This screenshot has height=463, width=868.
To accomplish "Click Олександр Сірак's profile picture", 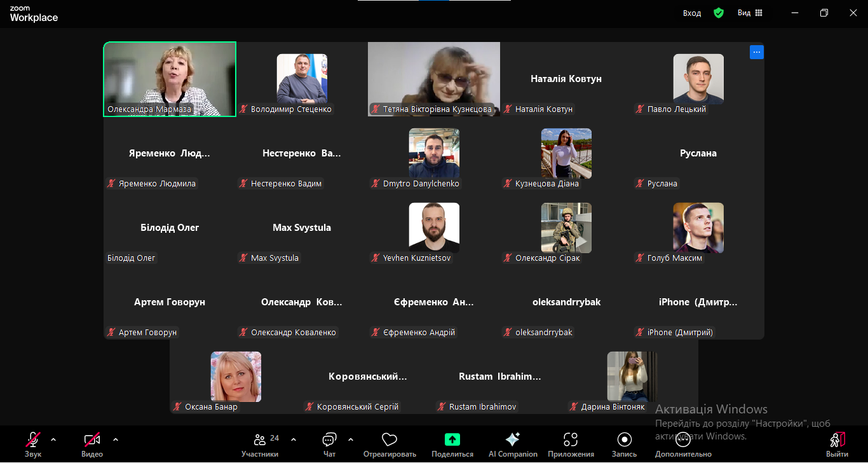I will pos(566,228).
